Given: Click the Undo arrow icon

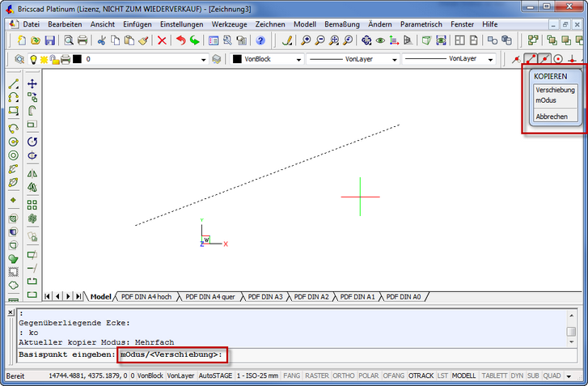Looking at the screenshot, I should [180, 40].
